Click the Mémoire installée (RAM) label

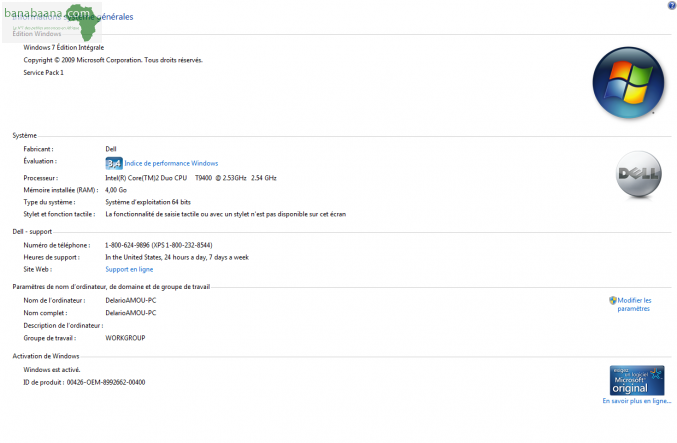(61, 190)
